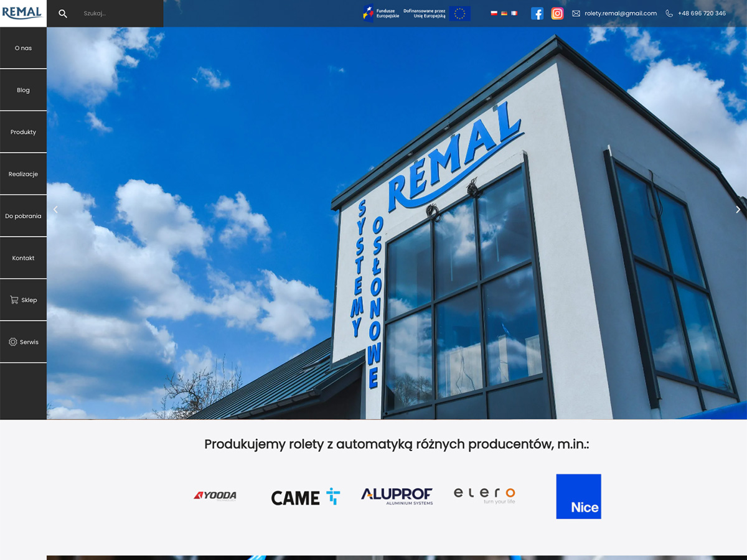The width and height of the screenshot is (747, 560).
Task: Click the shopping cart icon beside Sklep
Action: pyautogui.click(x=14, y=300)
